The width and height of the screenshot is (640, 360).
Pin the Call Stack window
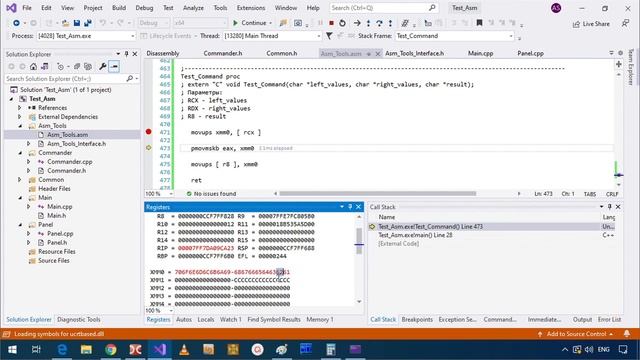point(610,207)
